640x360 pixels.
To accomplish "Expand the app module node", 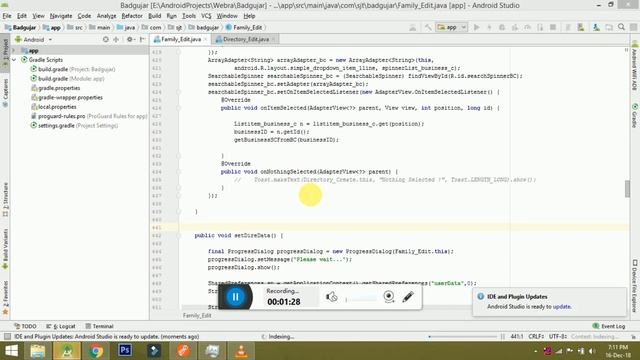I will tap(14, 51).
